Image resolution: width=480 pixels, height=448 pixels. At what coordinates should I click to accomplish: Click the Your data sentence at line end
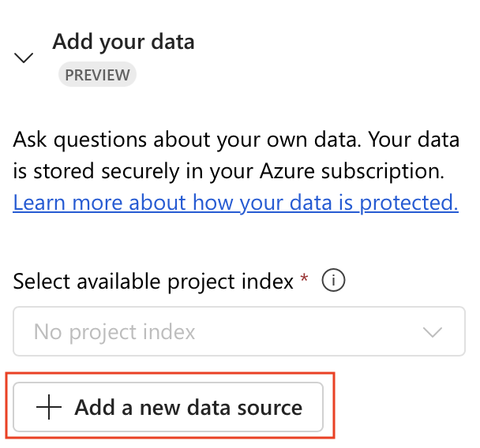(x=414, y=140)
